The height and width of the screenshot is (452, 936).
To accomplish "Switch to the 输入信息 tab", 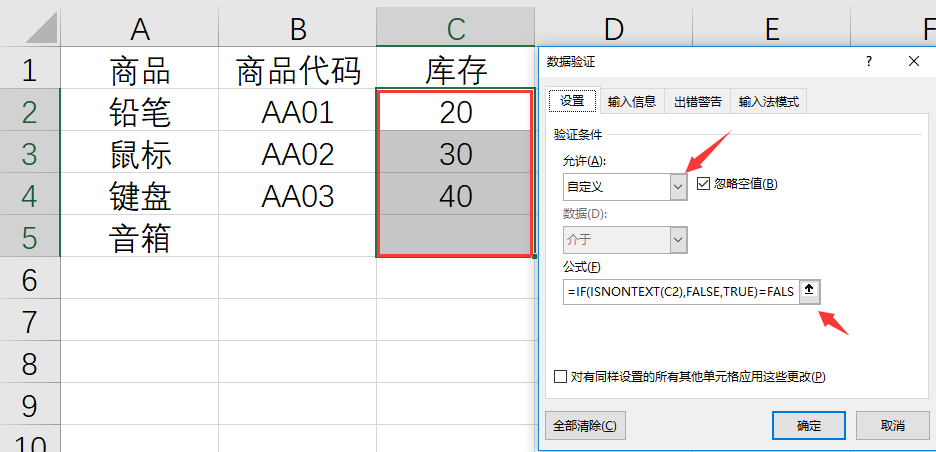I will (x=632, y=101).
